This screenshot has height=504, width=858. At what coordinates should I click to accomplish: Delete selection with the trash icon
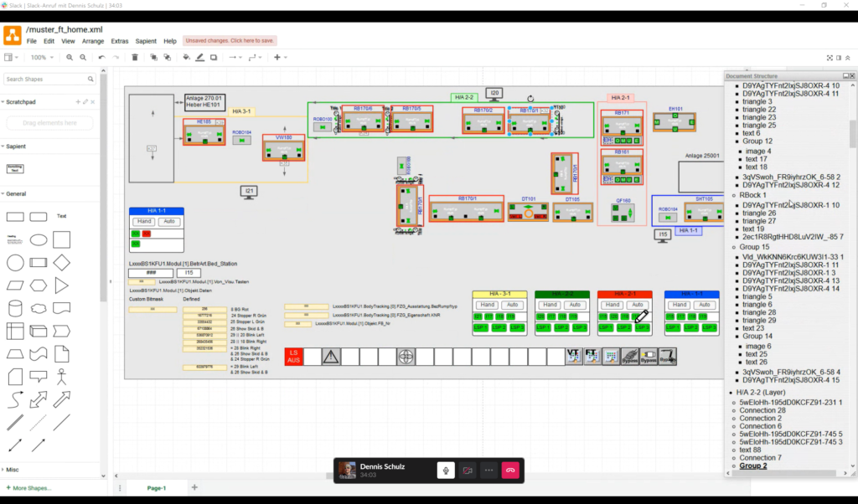(x=135, y=58)
